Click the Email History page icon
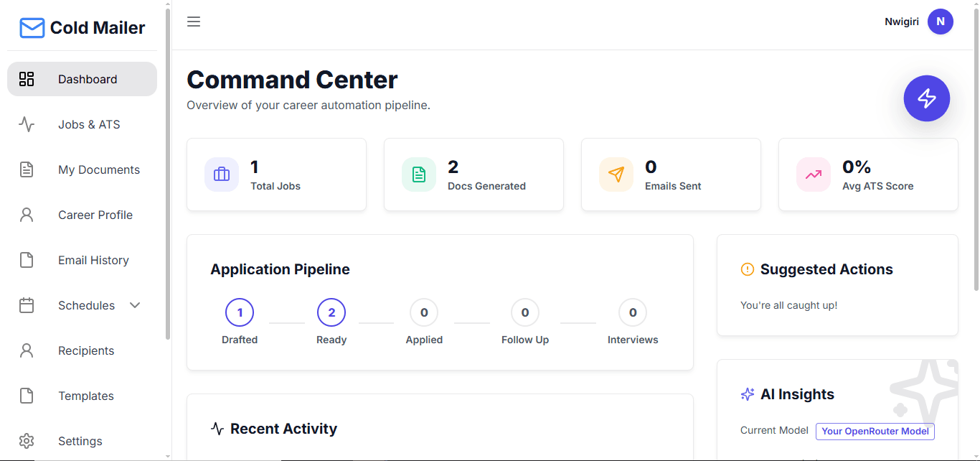This screenshot has width=980, height=461. coord(27,260)
